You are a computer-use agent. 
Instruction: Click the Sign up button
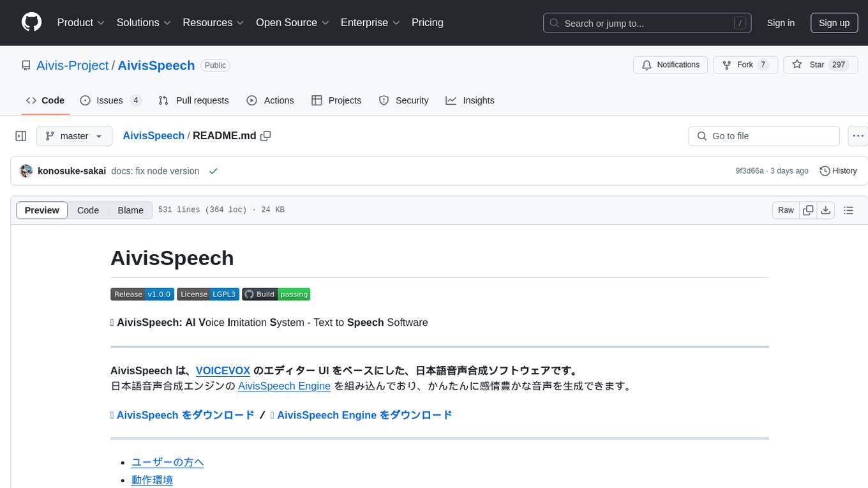pyautogui.click(x=834, y=23)
